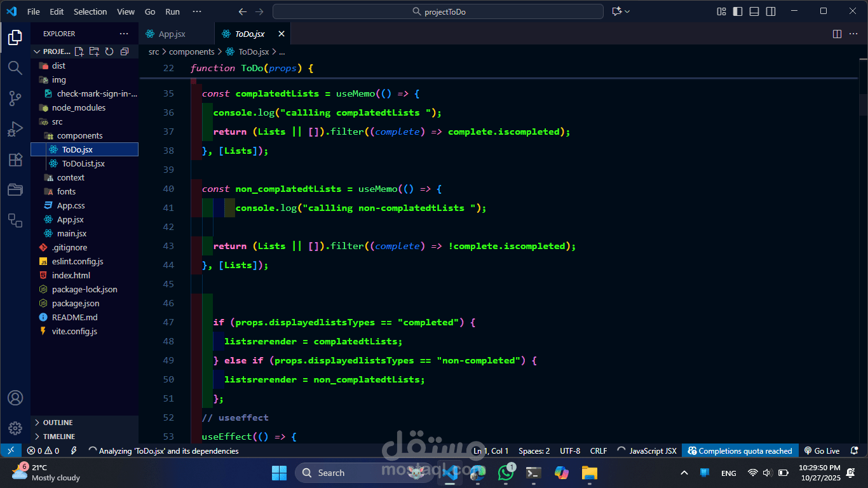This screenshot has height=488, width=868.
Task: Toggle secondary side bar layout button
Action: 771,11
